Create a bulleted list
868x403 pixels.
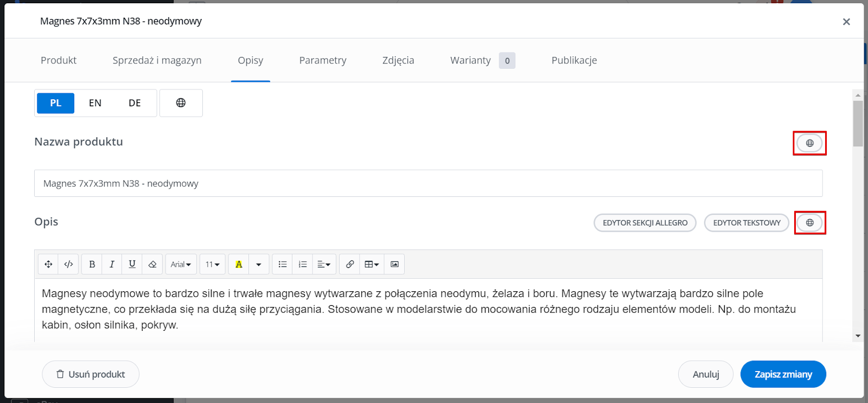283,264
